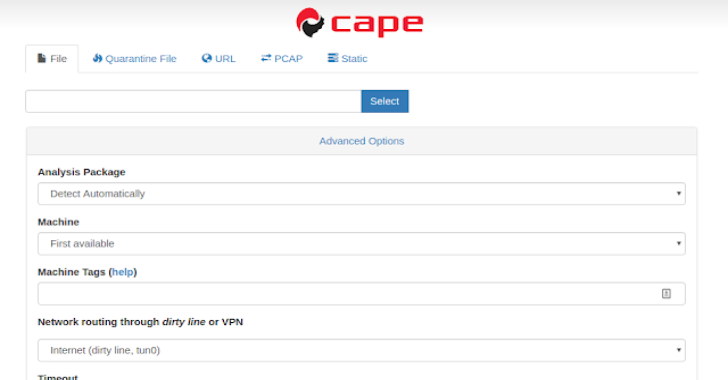The image size is (728, 380).
Task: Switch to the File tab
Action: pos(52,59)
